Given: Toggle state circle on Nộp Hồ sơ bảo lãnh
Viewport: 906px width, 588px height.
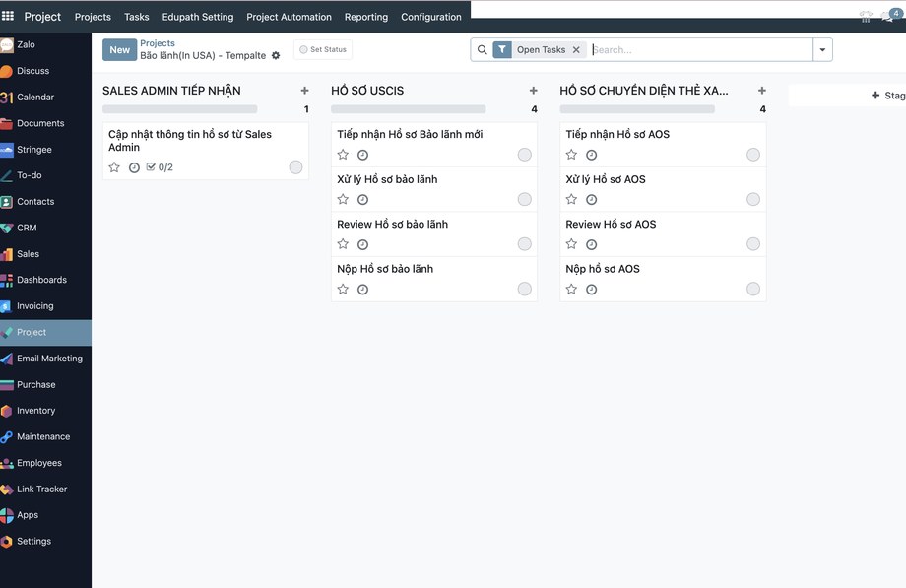Looking at the screenshot, I should pos(525,290).
